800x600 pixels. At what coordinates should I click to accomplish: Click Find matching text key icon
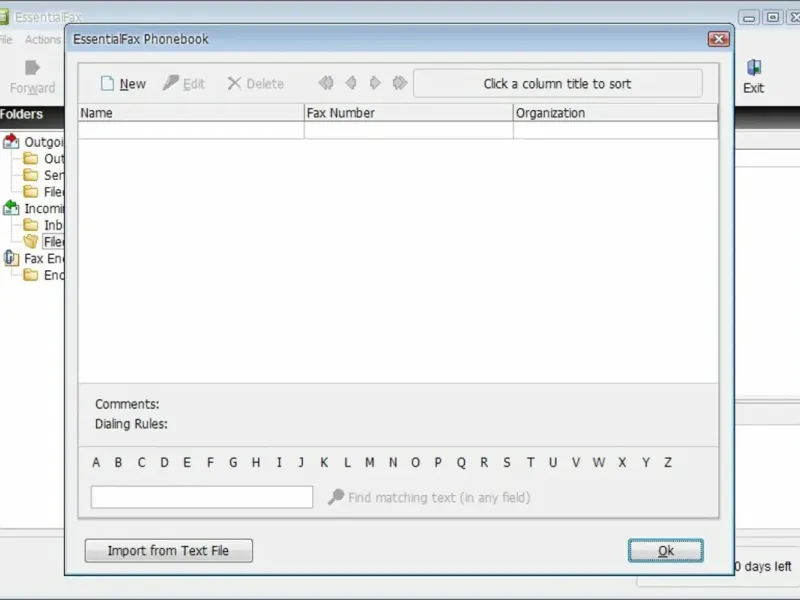click(x=336, y=497)
